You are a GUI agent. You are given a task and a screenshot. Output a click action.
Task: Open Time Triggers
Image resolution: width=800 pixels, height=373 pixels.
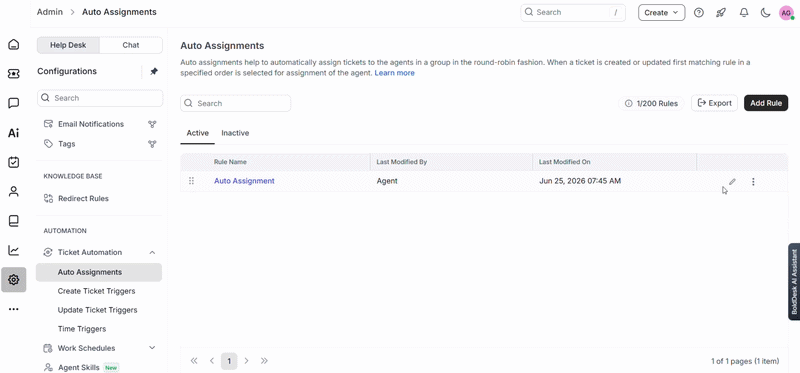point(82,329)
